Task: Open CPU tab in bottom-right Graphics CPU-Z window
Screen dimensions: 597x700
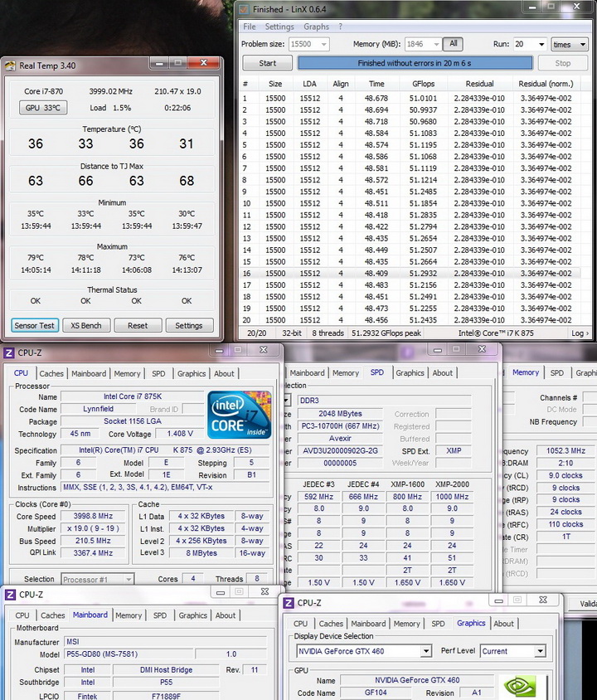Action: click(300, 624)
